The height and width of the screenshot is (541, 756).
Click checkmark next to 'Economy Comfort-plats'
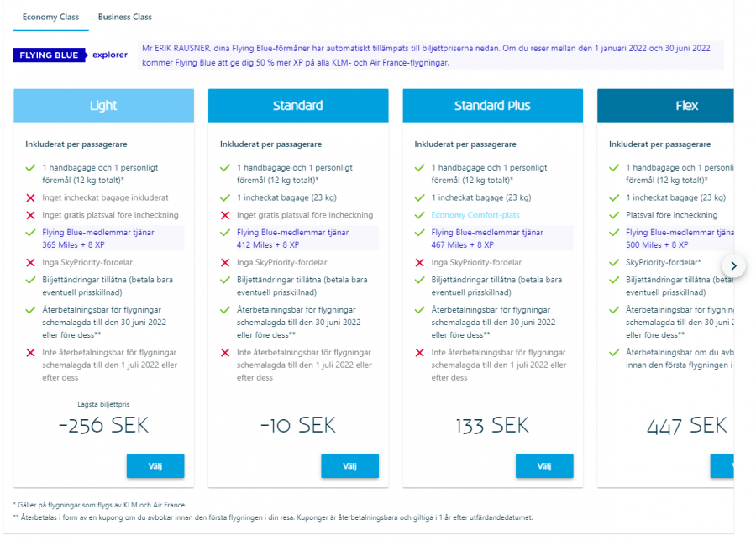[x=420, y=215]
